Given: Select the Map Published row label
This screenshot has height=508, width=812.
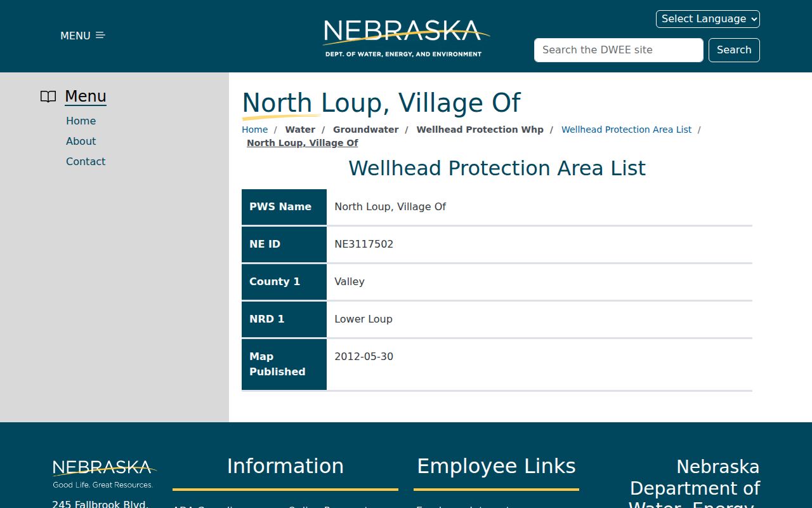Looking at the screenshot, I should tap(284, 364).
